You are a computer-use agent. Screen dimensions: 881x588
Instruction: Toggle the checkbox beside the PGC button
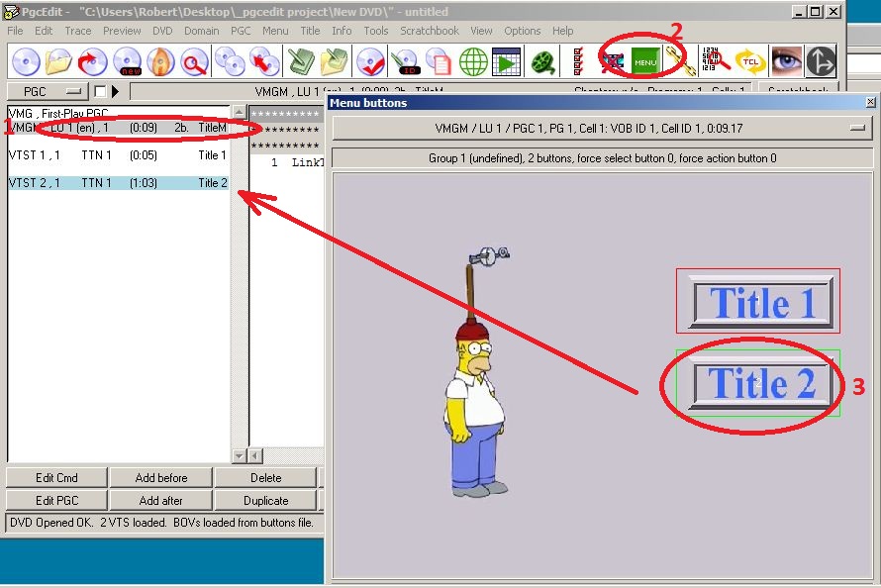tap(100, 91)
